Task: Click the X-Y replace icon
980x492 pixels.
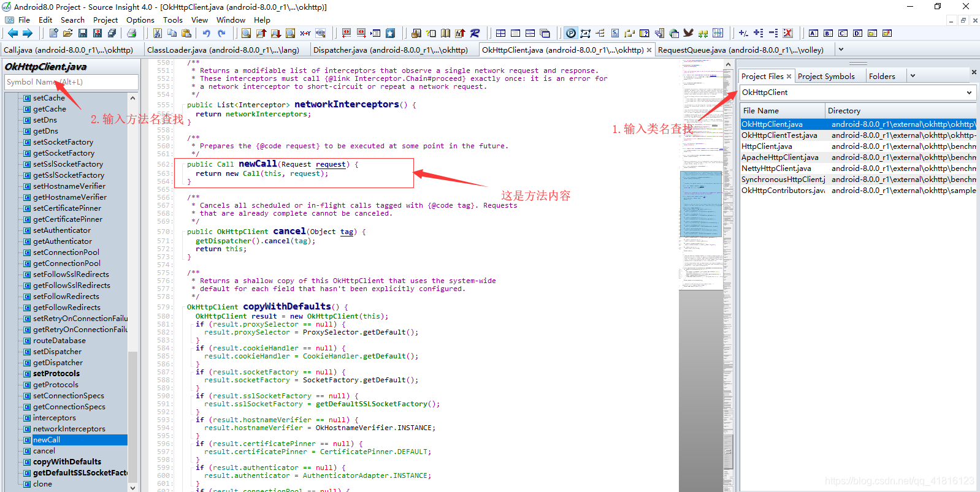Action: (305, 33)
